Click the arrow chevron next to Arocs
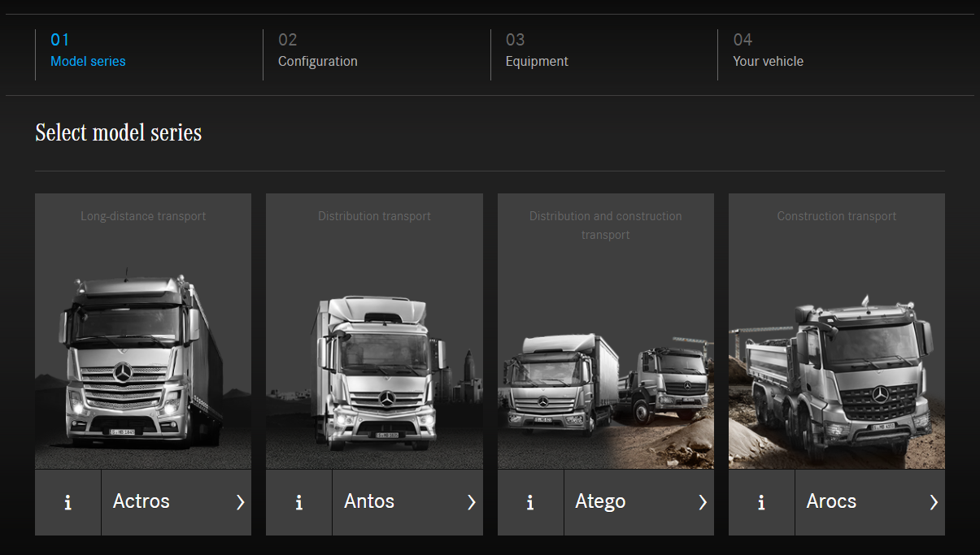This screenshot has height=555, width=980. pos(934,502)
